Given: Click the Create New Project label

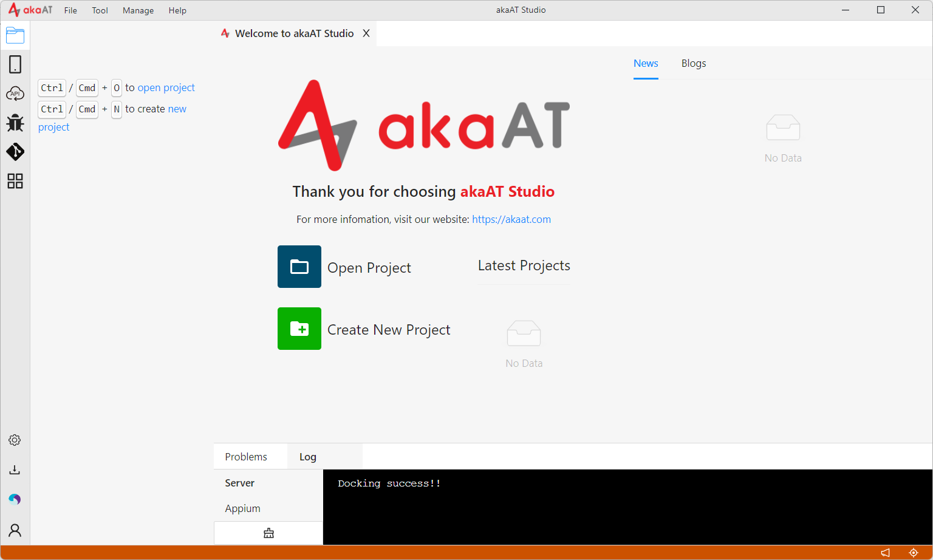Looking at the screenshot, I should [389, 330].
